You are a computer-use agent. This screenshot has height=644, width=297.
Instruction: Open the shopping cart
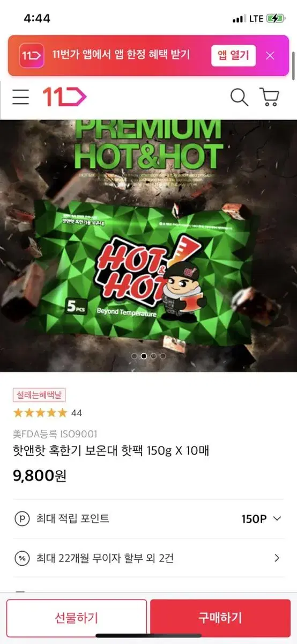coord(269,97)
